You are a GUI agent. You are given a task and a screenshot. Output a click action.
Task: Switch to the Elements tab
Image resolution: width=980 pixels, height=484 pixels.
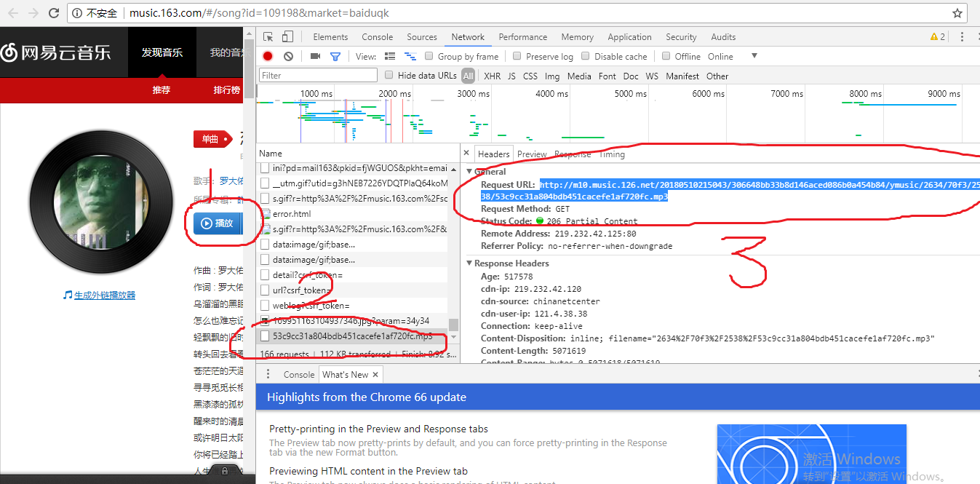[x=330, y=36]
